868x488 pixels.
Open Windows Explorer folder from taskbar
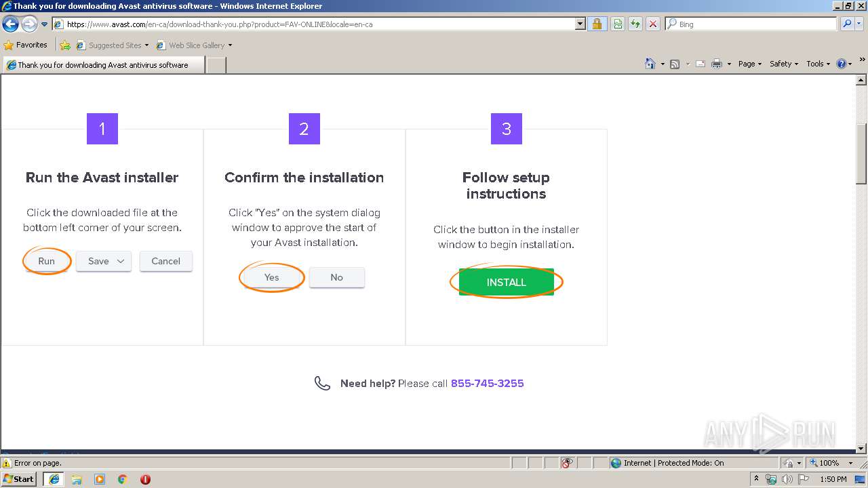coord(77,479)
